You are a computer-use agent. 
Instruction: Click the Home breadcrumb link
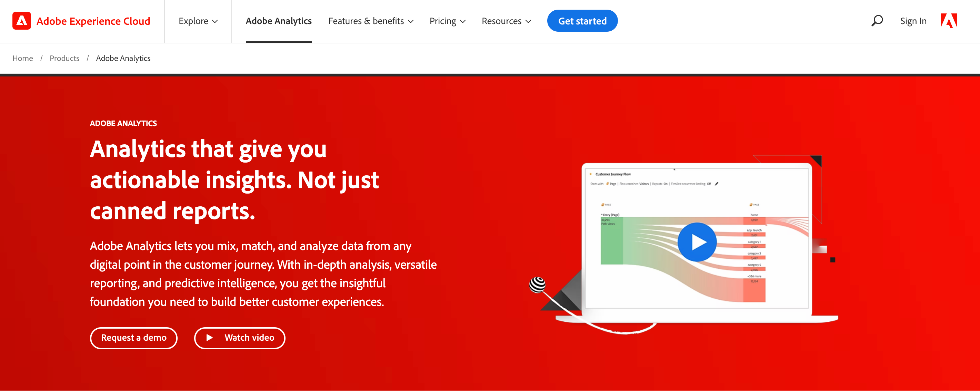[x=23, y=58]
